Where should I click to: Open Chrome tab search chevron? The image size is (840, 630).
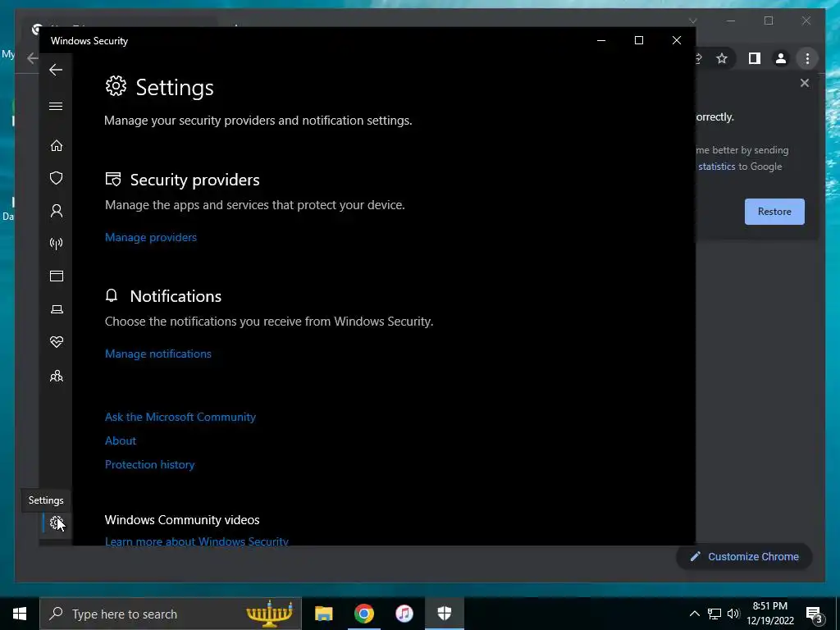coord(692,21)
